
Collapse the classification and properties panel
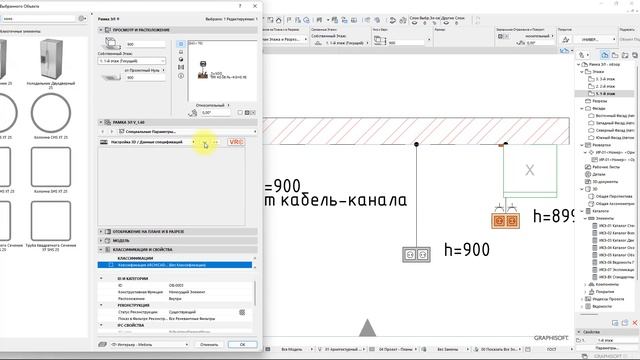[178, 249]
